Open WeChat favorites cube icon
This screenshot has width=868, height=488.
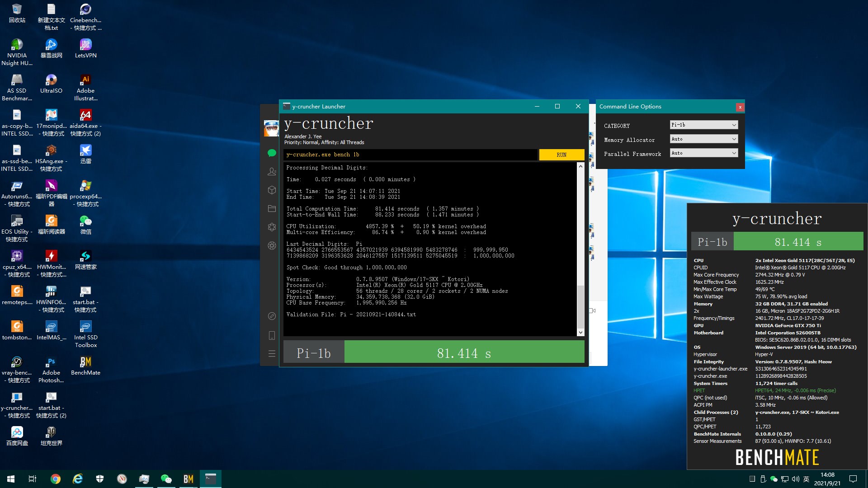272,190
